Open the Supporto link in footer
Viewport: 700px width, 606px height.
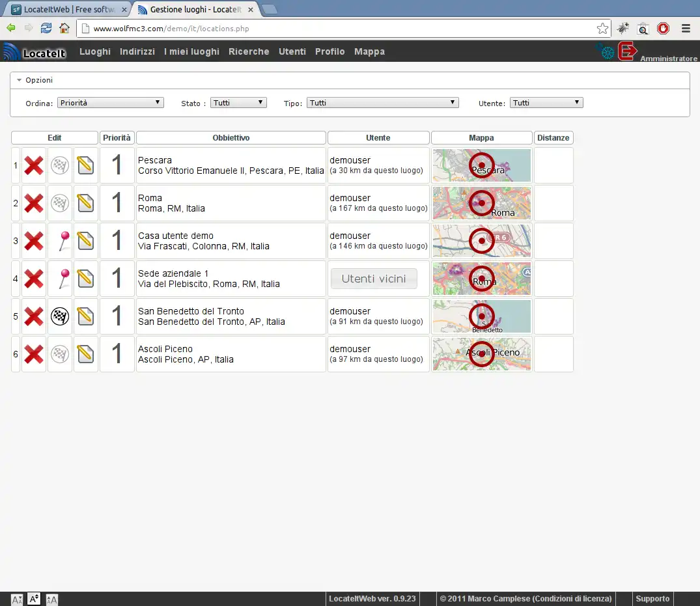pos(652,599)
